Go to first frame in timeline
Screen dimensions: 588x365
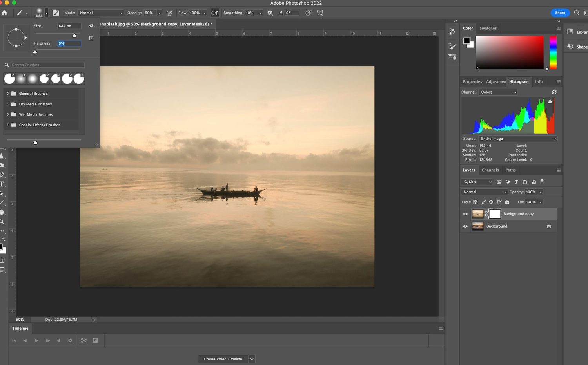(x=15, y=340)
